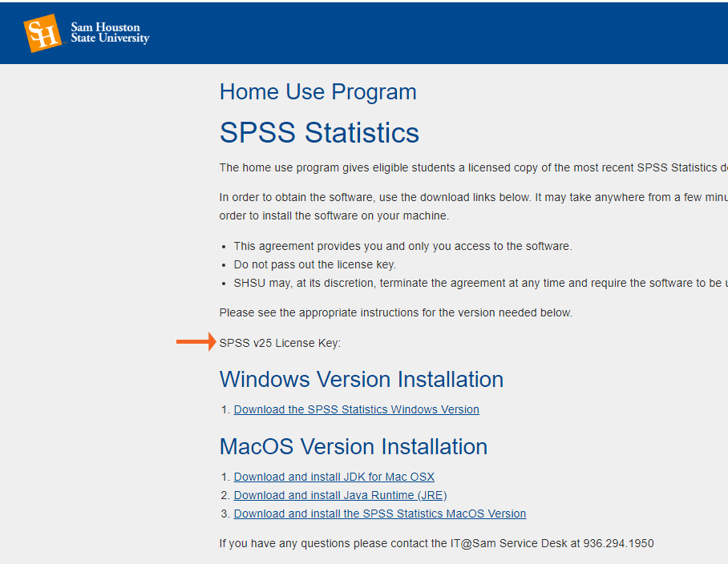Open Download and install Java Runtime (JRE) link
This screenshot has width=728, height=564.
pyautogui.click(x=340, y=495)
